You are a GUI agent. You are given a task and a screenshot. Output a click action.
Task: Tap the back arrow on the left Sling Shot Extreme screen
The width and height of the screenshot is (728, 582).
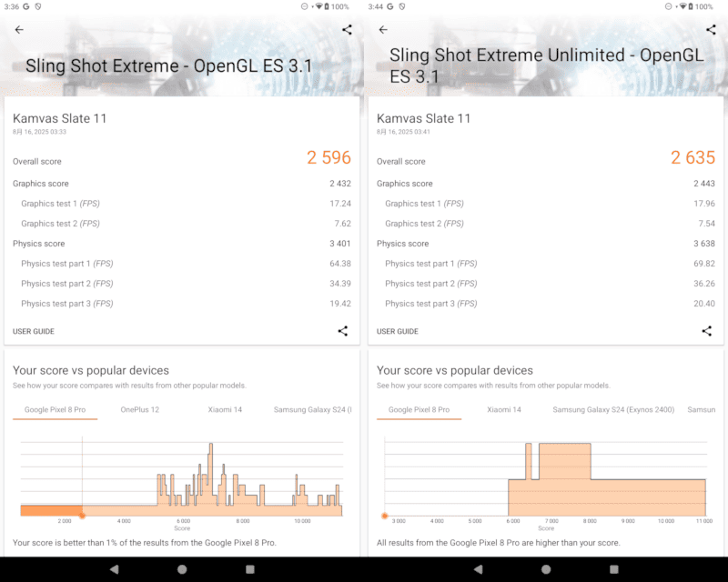(x=19, y=30)
